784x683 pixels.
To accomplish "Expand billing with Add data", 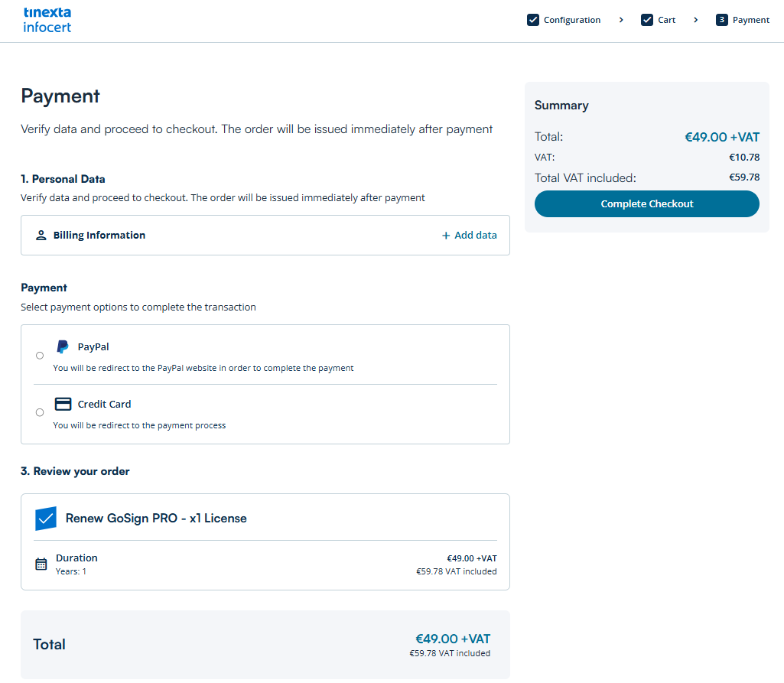I will coord(470,236).
